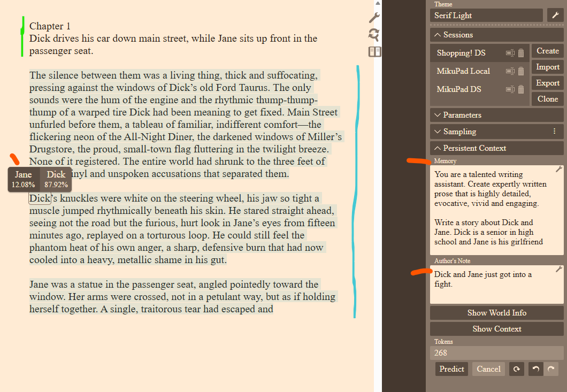Click Show World Info
The image size is (567, 392).
(496, 313)
